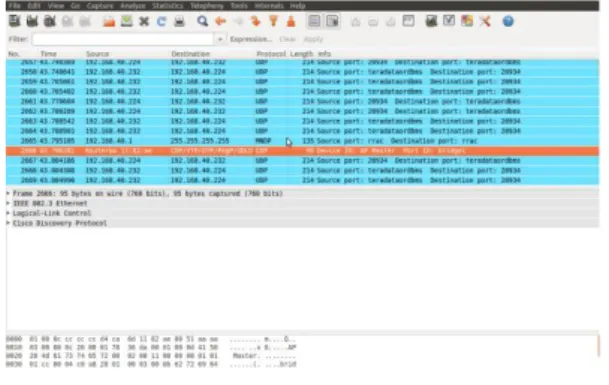Reset the zoom to normal size
This screenshot has height=385, width=609.
tap(391, 21)
